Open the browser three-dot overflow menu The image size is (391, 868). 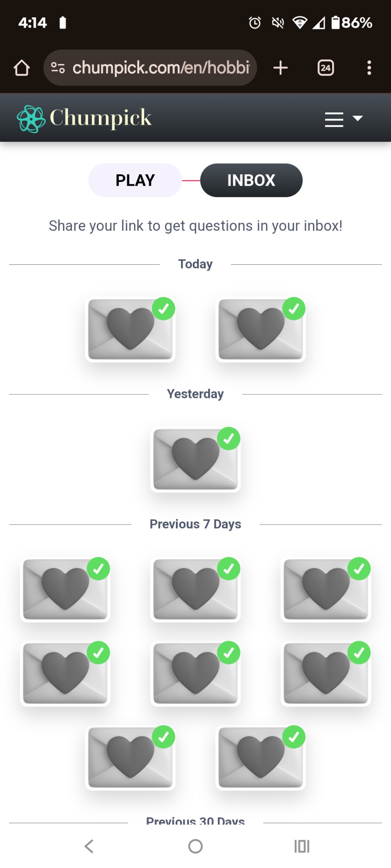[x=369, y=68]
